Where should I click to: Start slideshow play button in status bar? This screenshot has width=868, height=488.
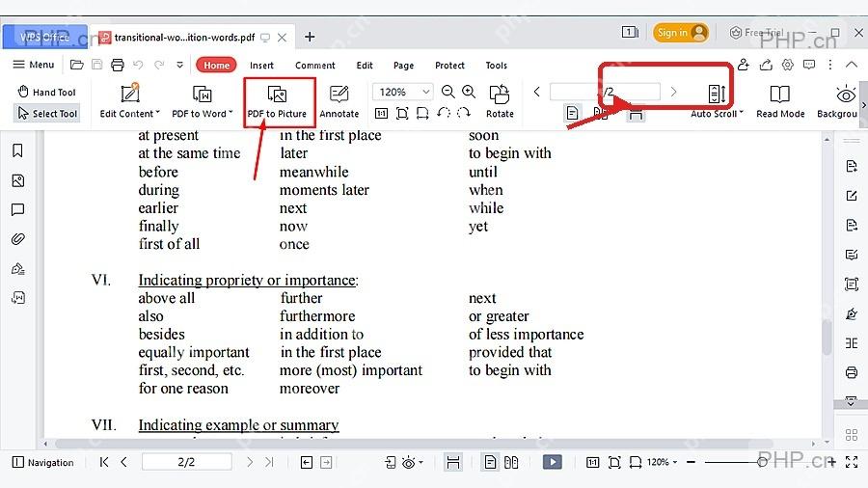click(553, 462)
